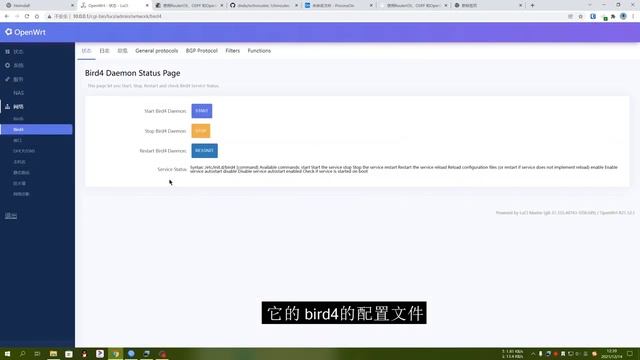This screenshot has width=640, height=360.
Task: Open File Explorer from taskbar
Action: coord(53,354)
